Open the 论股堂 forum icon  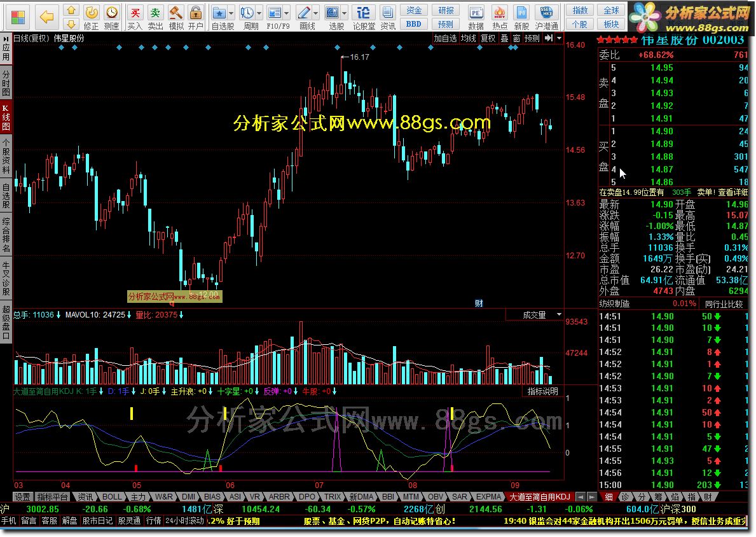click(x=364, y=13)
